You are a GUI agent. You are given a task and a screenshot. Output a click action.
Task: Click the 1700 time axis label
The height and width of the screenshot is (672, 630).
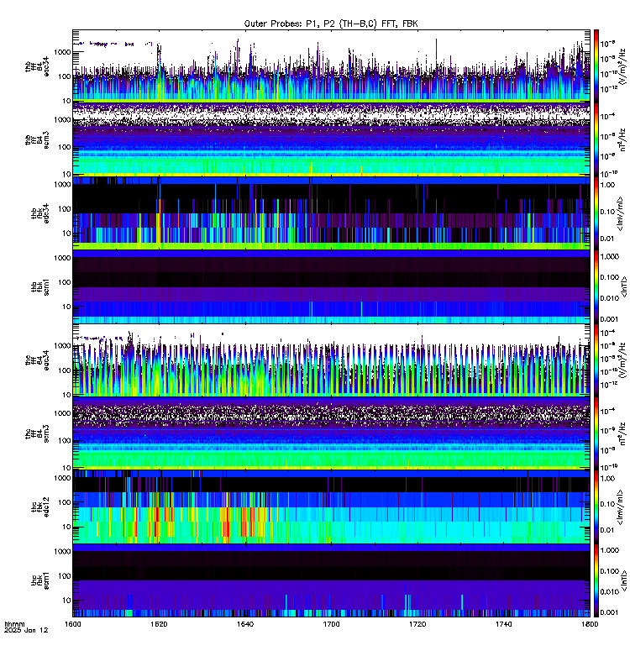click(x=331, y=624)
